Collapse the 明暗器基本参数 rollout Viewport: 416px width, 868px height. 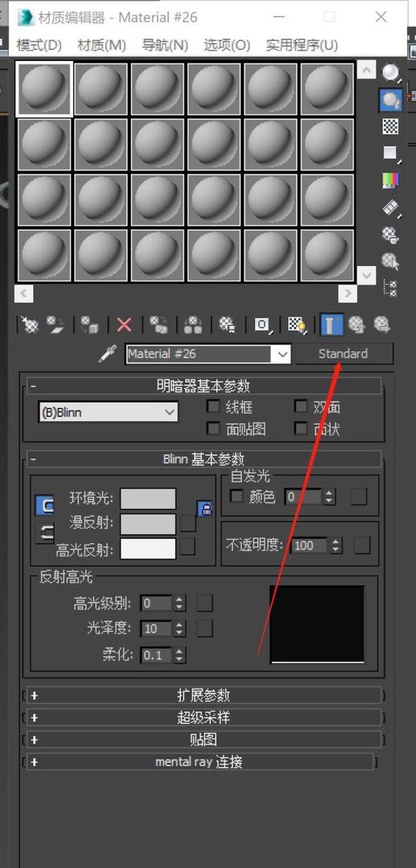(204, 386)
